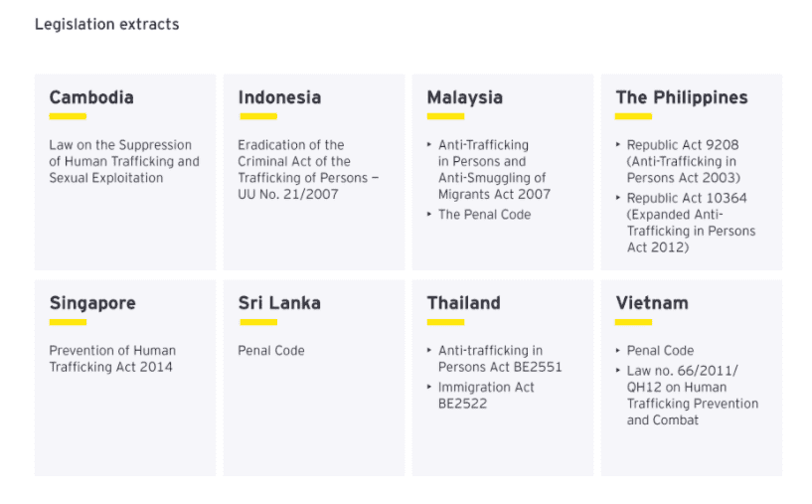The height and width of the screenshot is (504, 812).
Task: Select the Sri Lanka heading
Action: pyautogui.click(x=279, y=303)
